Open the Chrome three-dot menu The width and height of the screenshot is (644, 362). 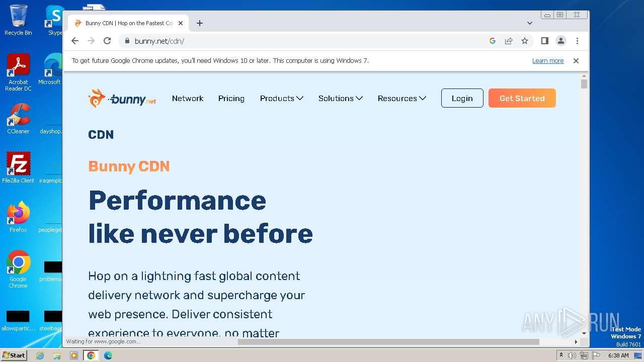577,41
